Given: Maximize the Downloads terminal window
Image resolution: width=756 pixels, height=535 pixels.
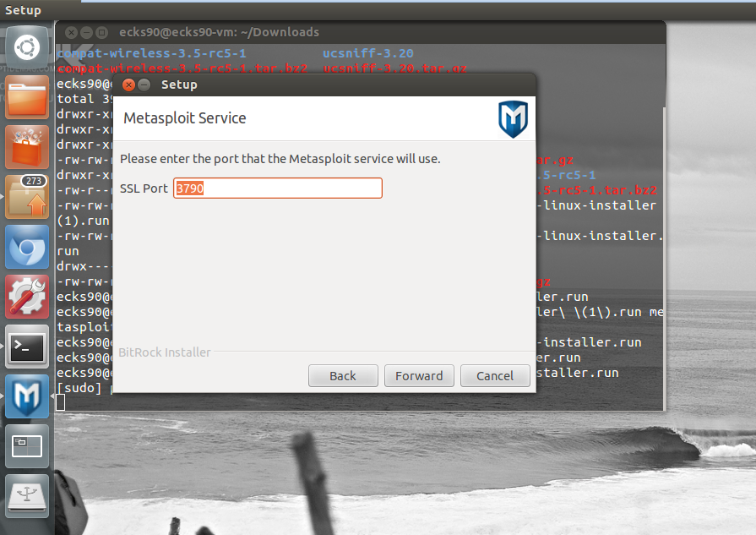Looking at the screenshot, I should (x=101, y=32).
